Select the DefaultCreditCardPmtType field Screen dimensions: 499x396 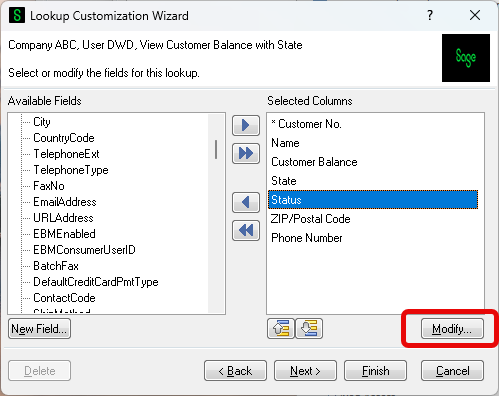pyautogui.click(x=96, y=282)
